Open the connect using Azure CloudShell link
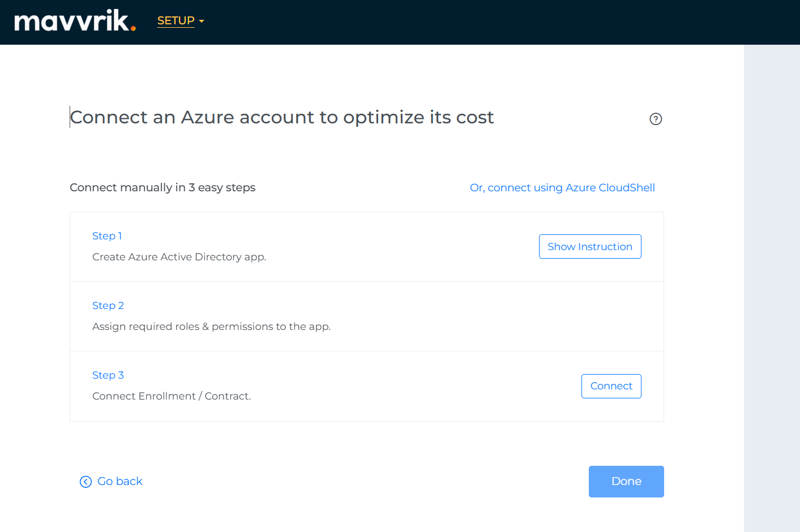This screenshot has height=532, width=800. tap(562, 188)
